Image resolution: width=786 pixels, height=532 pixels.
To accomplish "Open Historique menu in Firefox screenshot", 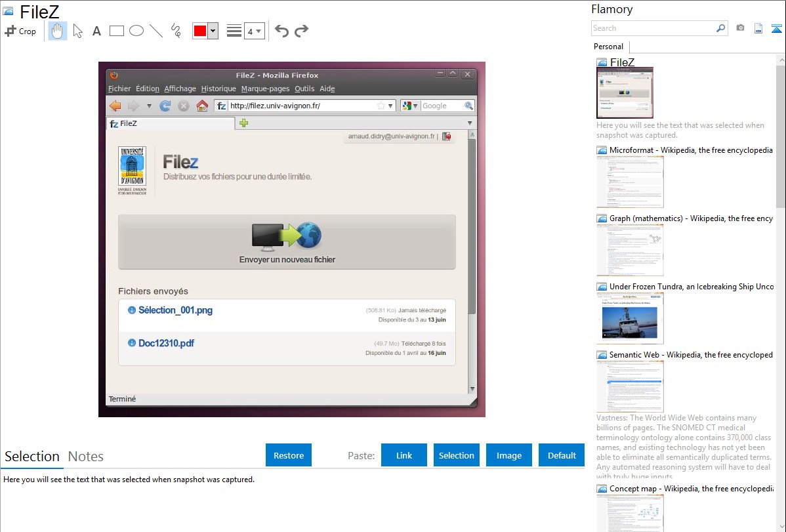I will point(218,89).
